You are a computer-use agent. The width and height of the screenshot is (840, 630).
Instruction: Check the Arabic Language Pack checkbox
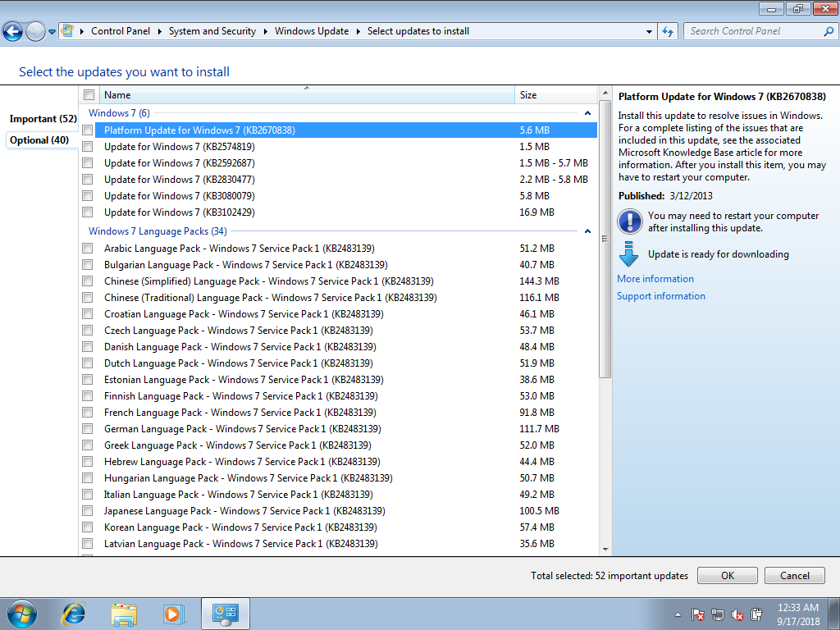pos(87,249)
